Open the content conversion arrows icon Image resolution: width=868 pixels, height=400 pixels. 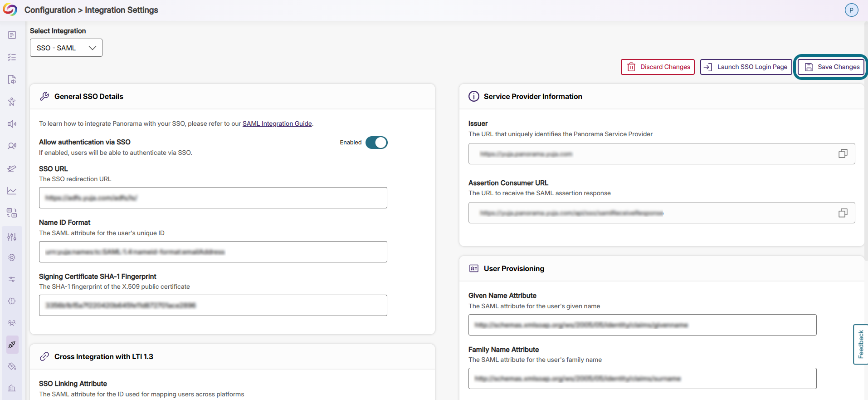coord(12,213)
